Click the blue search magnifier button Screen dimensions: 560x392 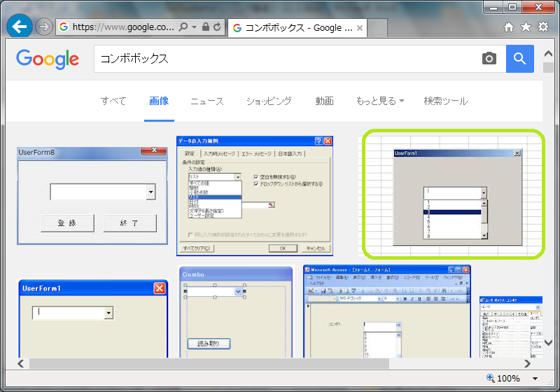(520, 59)
